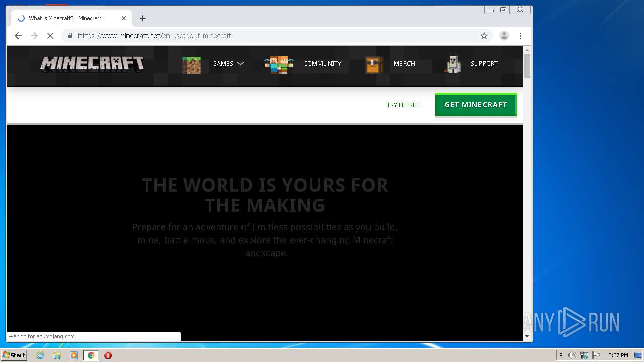Image resolution: width=644 pixels, height=362 pixels.
Task: Click the vertical scrollbar thumb
Action: [x=527, y=67]
